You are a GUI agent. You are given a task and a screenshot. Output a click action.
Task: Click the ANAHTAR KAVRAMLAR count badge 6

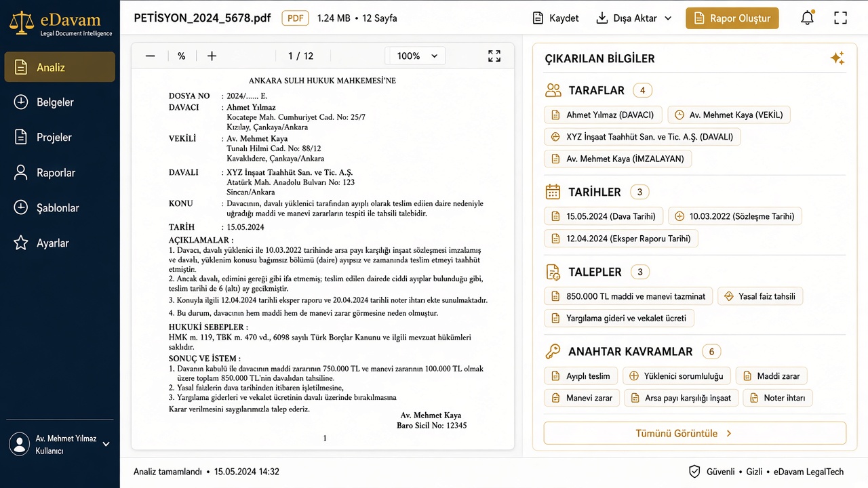click(711, 352)
